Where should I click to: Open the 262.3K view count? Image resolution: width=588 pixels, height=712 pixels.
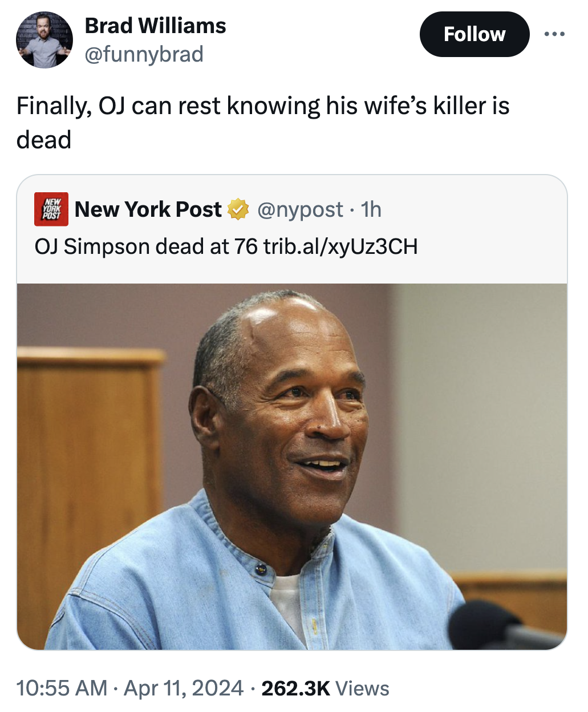coord(295,688)
